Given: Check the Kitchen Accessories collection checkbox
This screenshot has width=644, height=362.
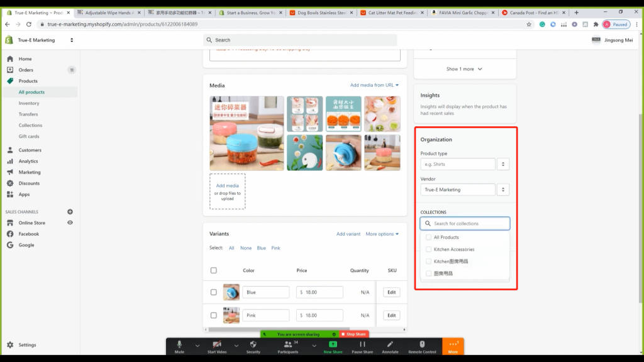Looking at the screenshot, I should [x=428, y=250].
